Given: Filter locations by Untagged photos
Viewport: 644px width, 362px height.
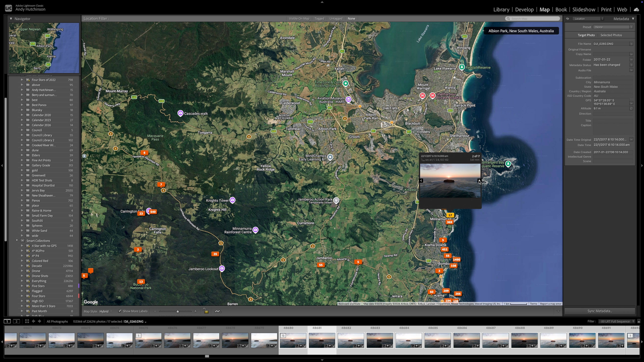Looking at the screenshot, I should (336, 18).
